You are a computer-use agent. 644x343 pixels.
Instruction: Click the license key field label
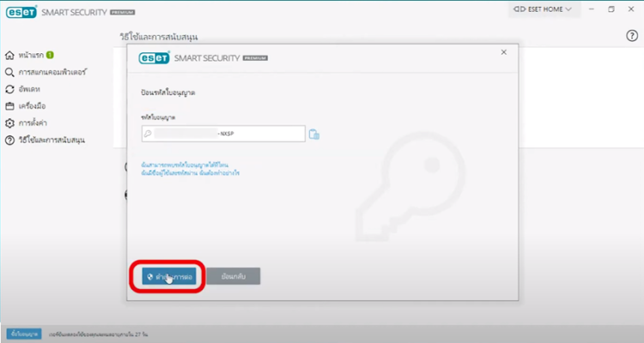[x=158, y=117]
